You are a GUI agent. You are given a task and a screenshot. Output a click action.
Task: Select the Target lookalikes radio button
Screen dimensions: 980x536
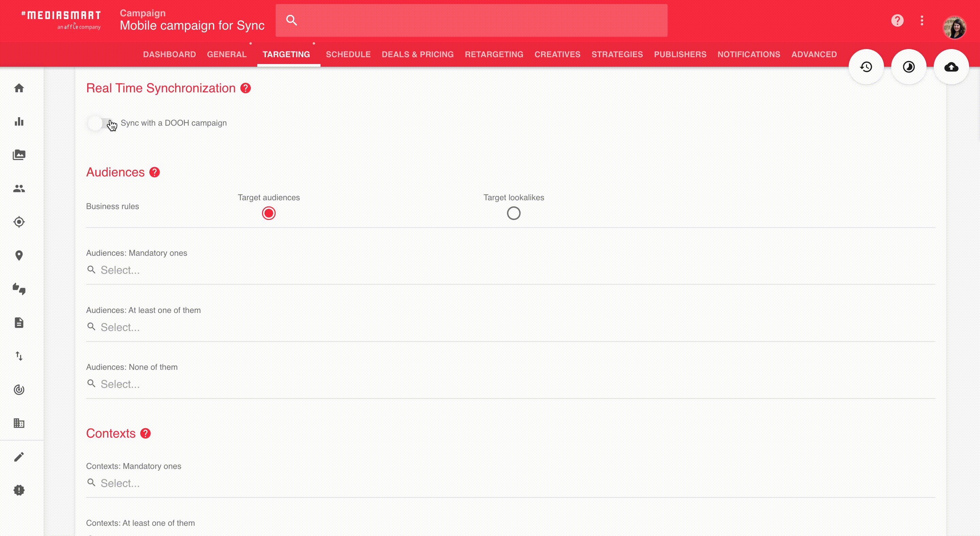513,213
